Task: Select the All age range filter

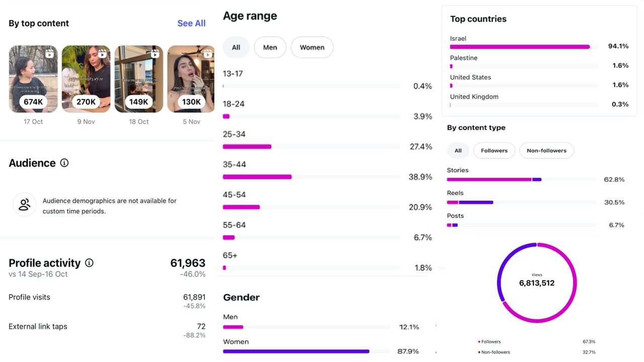Action: coord(236,47)
